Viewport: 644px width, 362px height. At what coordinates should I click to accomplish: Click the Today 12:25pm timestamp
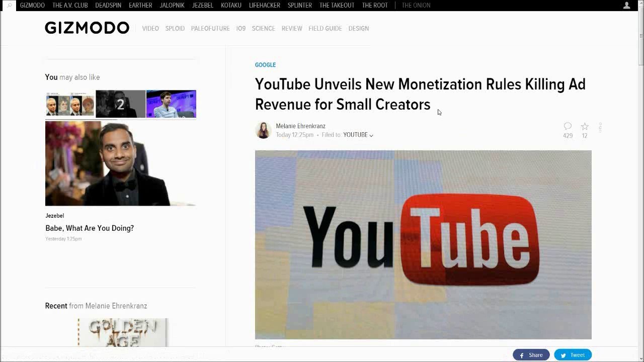[x=294, y=135]
